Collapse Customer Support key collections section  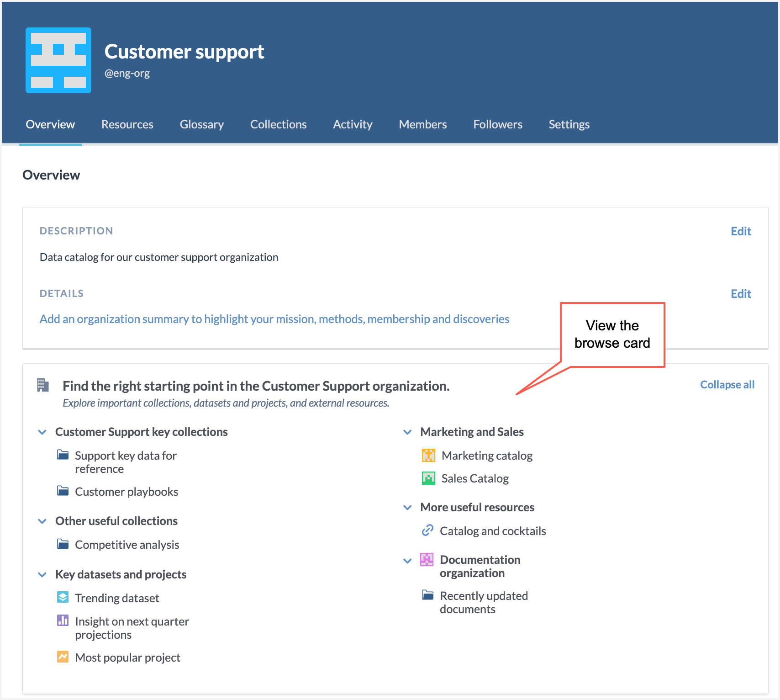click(42, 432)
